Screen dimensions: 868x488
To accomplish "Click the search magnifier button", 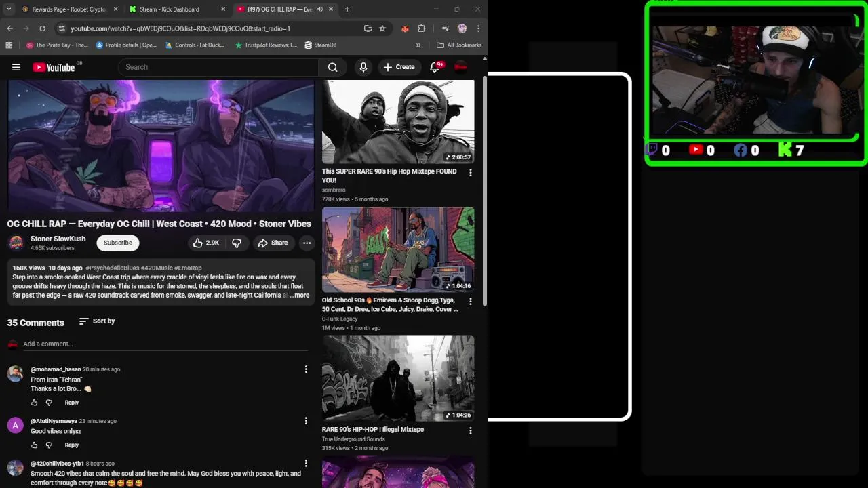I will [x=332, y=67].
